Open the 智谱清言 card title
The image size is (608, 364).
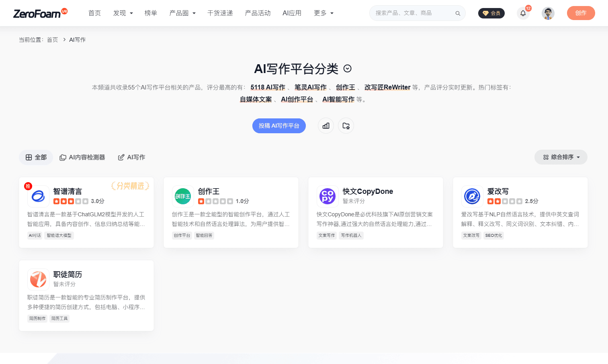click(x=68, y=191)
